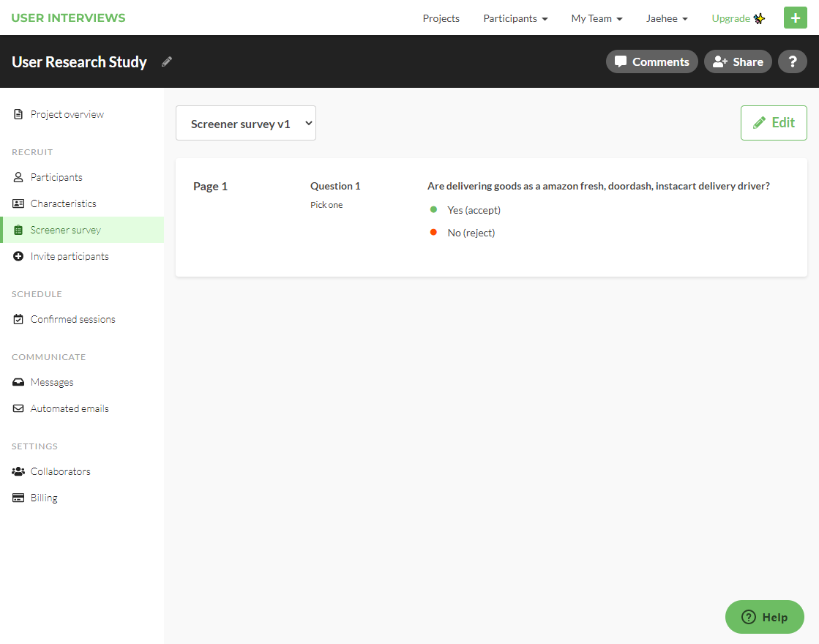
Task: Click the USER INTERVIEWS logo
Action: click(68, 18)
